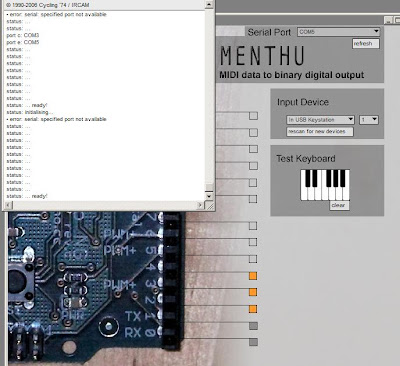Open the In USB Keystation input dropdown
The width and height of the screenshot is (400, 366).
(x=320, y=120)
